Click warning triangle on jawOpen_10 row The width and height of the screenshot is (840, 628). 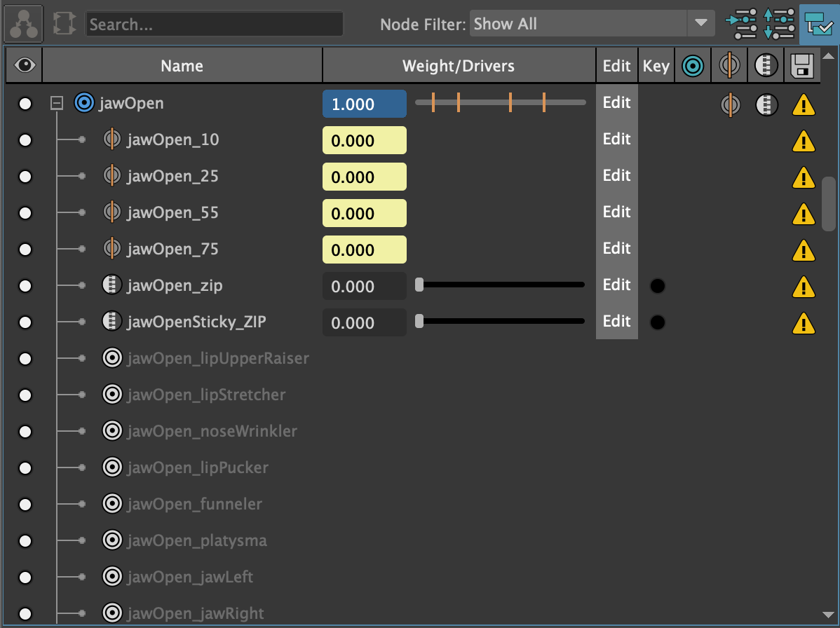point(804,142)
